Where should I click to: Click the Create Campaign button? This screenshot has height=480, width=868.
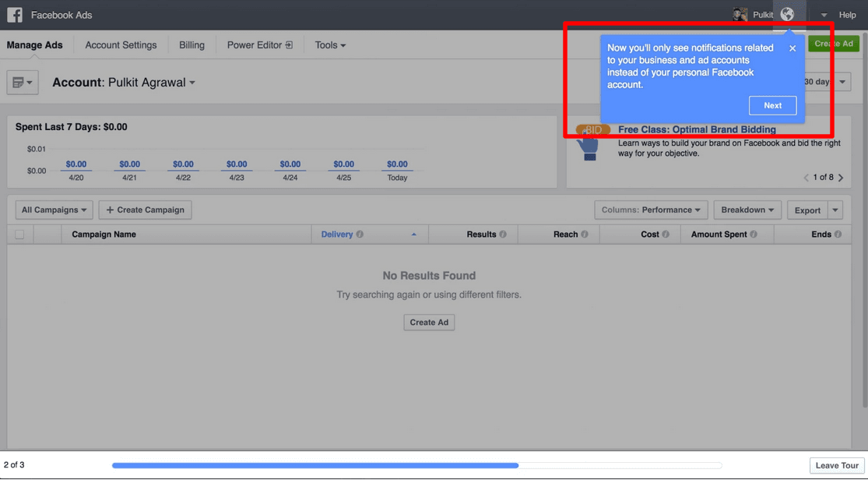[x=146, y=210]
